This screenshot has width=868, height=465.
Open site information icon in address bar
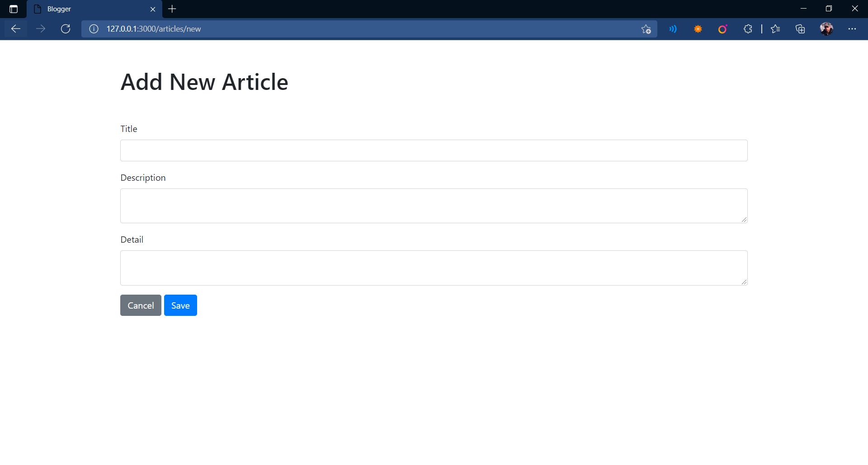click(x=94, y=29)
